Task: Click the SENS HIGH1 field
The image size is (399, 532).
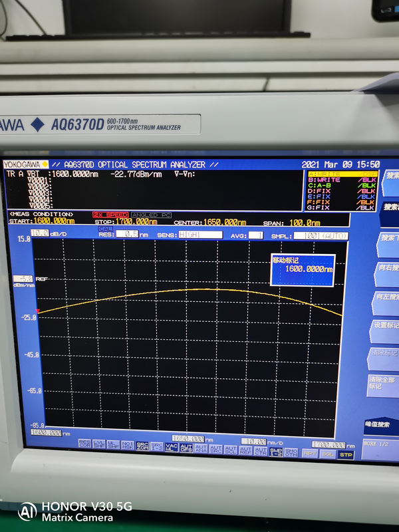Action: pyautogui.click(x=201, y=235)
